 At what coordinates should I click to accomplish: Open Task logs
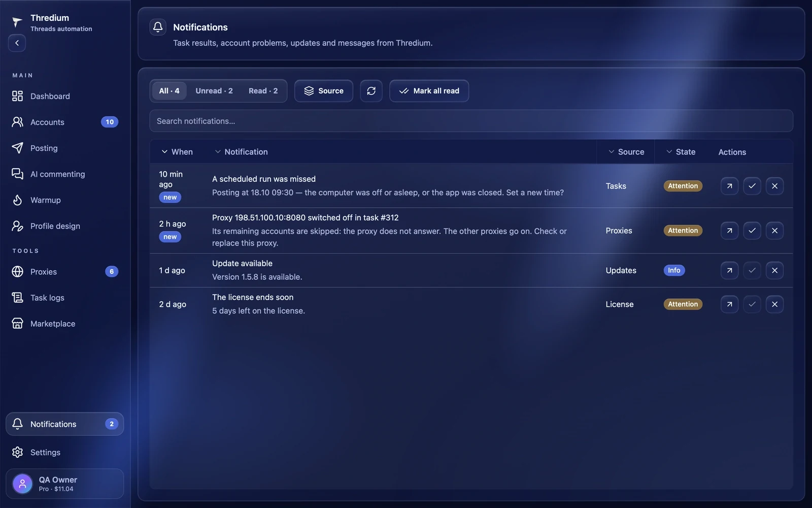click(65, 298)
